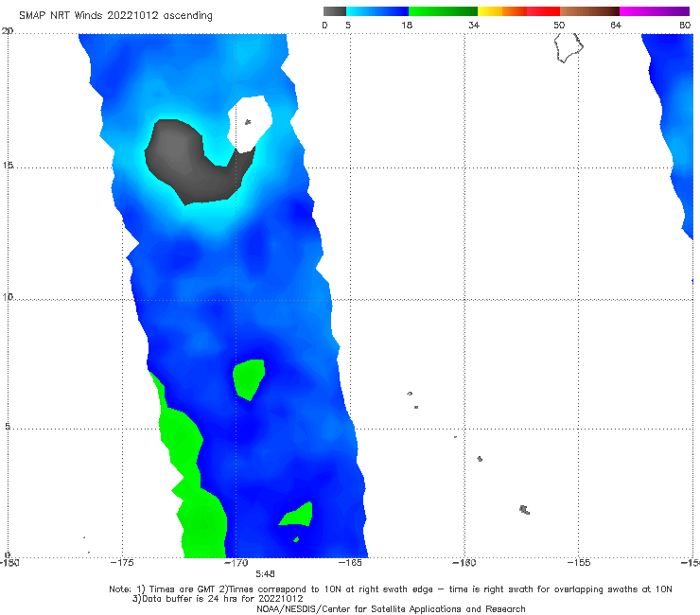The height and width of the screenshot is (615, 700).
Task: Click the color bar label '64'
Action: (616, 25)
